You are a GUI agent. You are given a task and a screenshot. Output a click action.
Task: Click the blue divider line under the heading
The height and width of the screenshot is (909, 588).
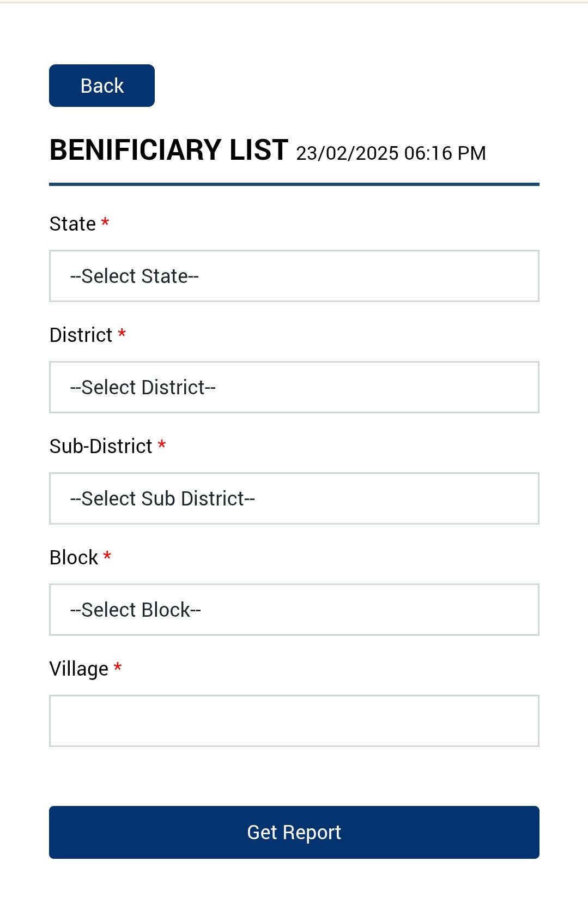[294, 184]
